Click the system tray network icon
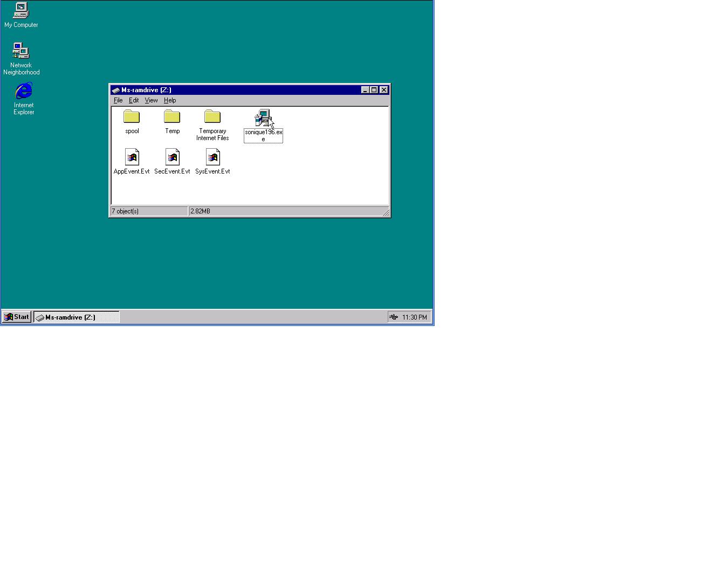 [394, 317]
